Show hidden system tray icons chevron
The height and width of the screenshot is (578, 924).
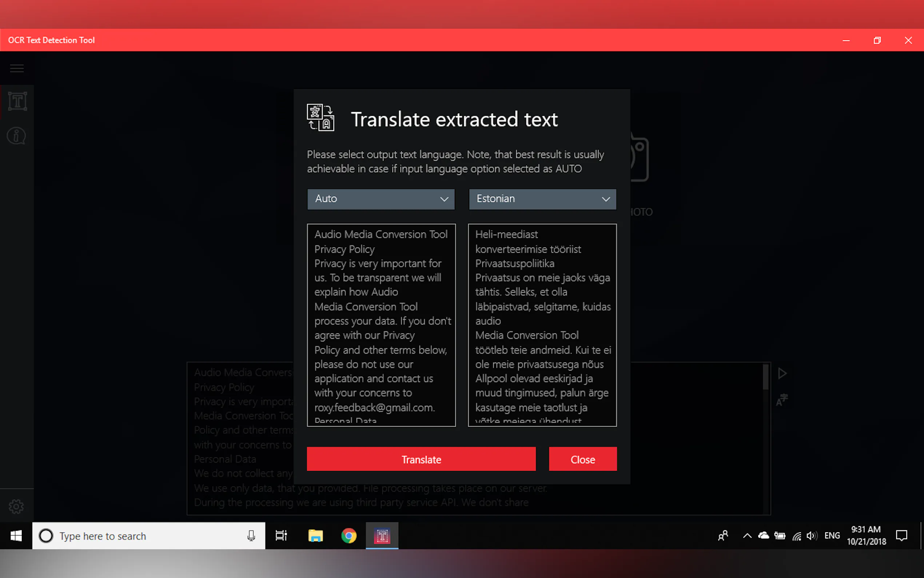747,536
